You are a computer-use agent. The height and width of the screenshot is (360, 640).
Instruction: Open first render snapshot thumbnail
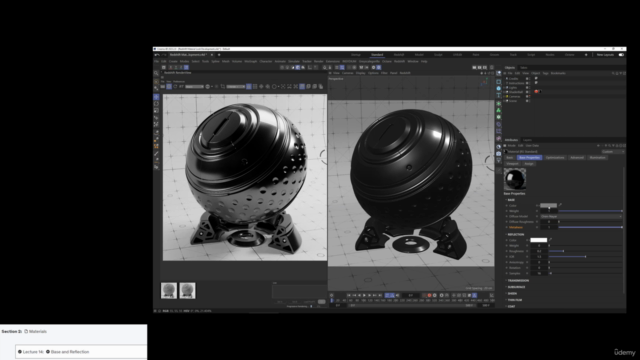(x=169, y=291)
